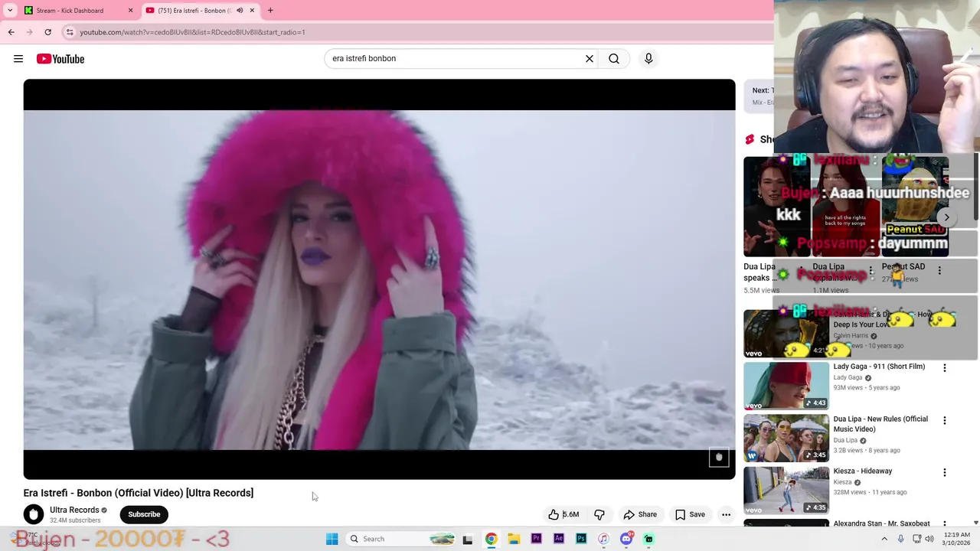Clear the search box with X
The height and width of the screenshot is (551, 980).
point(590,58)
